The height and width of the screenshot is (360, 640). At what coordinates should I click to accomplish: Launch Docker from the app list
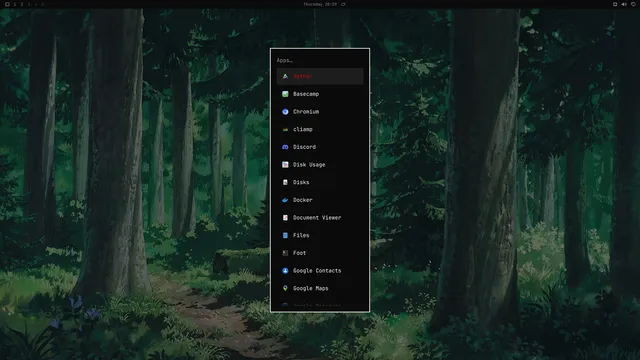point(320,200)
